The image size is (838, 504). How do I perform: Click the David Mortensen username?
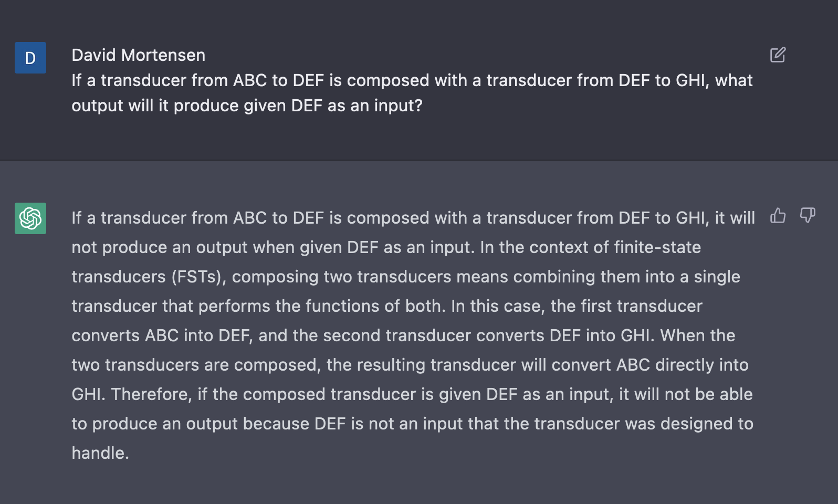tap(138, 55)
